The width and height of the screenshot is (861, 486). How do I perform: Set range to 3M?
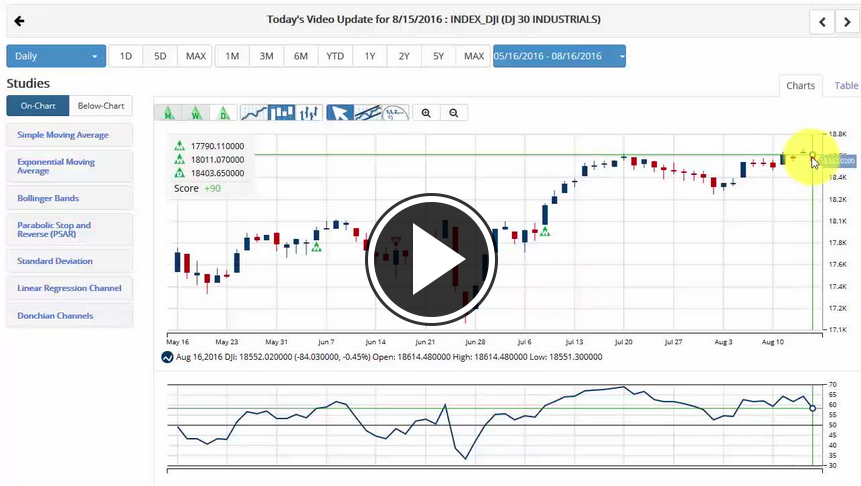(266, 56)
